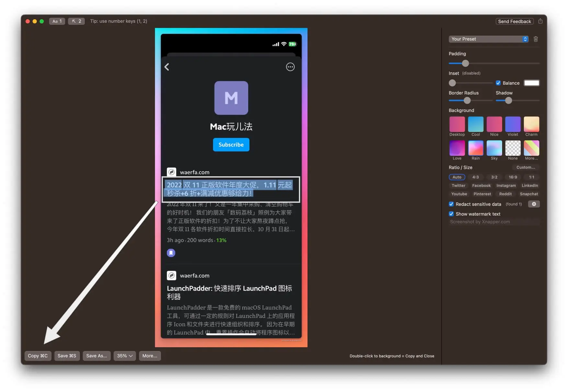Delete the preset with the trash icon
This screenshot has height=392, width=568.
(x=536, y=39)
